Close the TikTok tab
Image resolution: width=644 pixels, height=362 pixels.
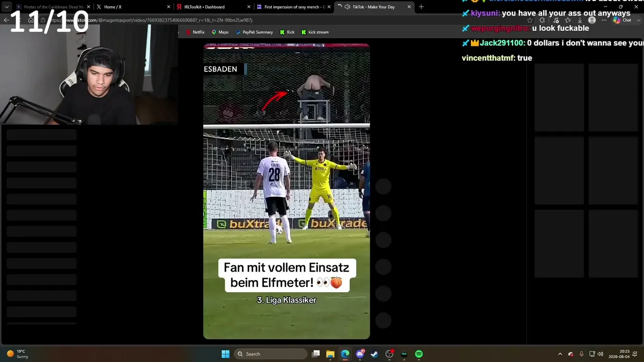(x=409, y=7)
